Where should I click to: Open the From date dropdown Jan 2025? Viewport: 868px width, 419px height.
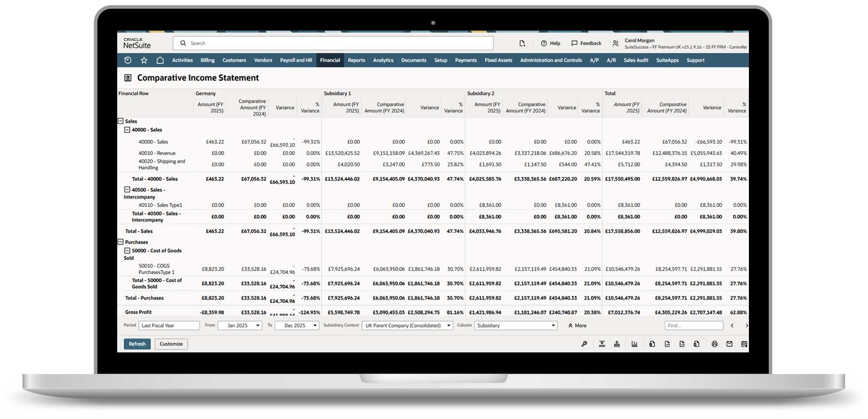click(x=240, y=326)
